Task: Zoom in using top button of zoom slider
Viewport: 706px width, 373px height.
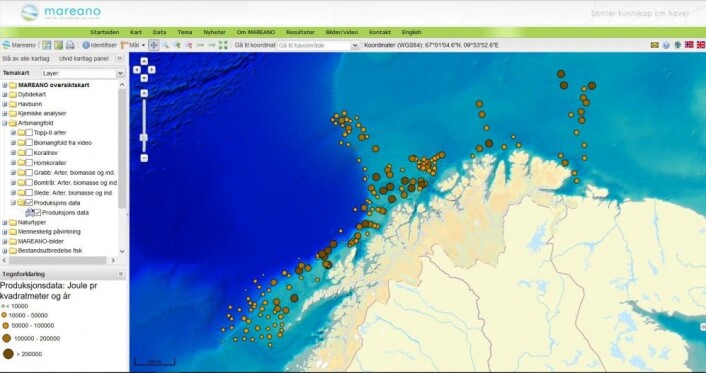Action: tap(144, 93)
